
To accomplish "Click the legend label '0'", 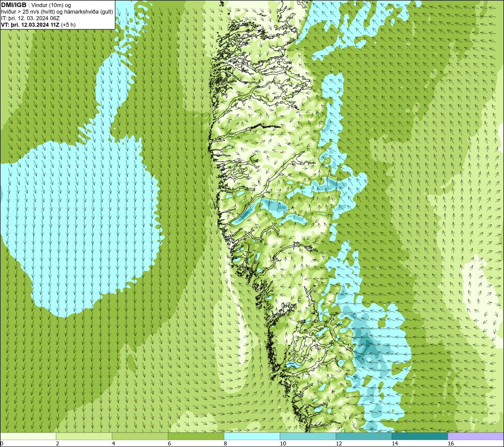I will pyautogui.click(x=2, y=444).
